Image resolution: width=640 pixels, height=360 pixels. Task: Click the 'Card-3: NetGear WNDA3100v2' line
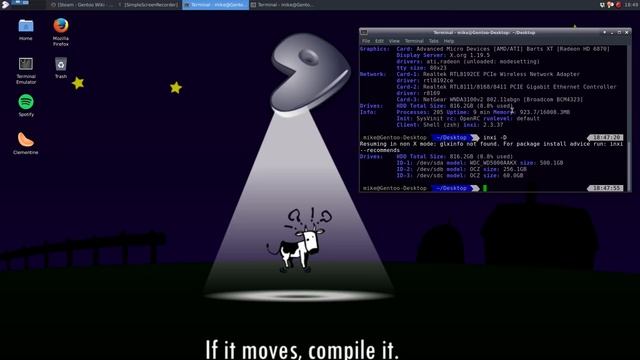489,100
